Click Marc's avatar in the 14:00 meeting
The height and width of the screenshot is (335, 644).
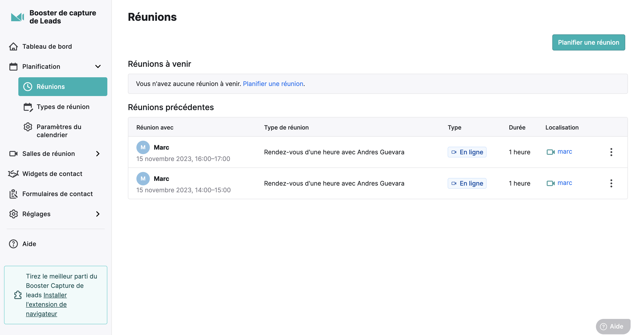[143, 179]
